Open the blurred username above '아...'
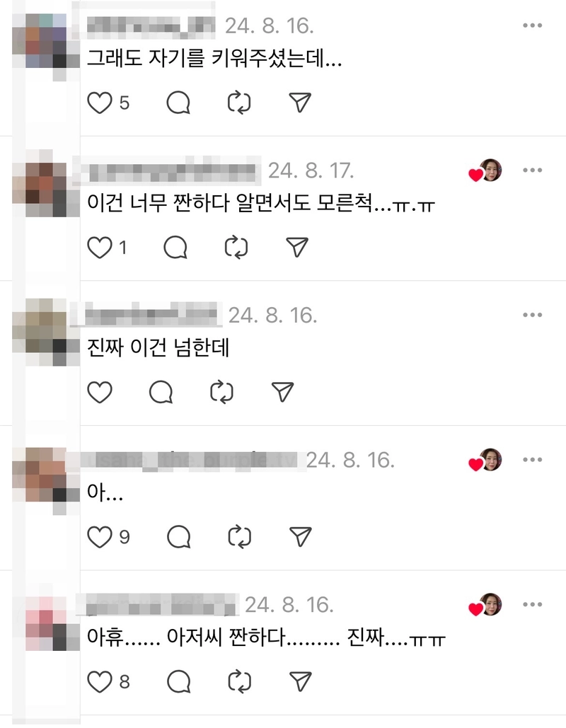This screenshot has width=566, height=728. point(186,460)
